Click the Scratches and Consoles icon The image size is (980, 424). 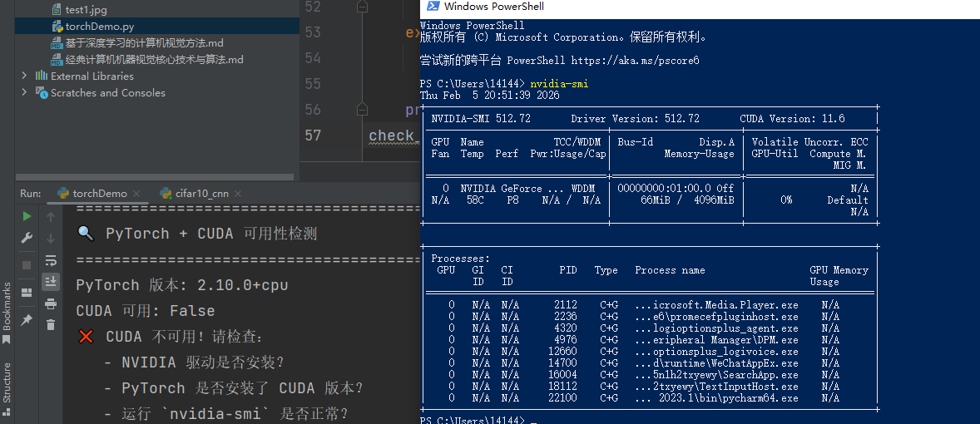(42, 92)
